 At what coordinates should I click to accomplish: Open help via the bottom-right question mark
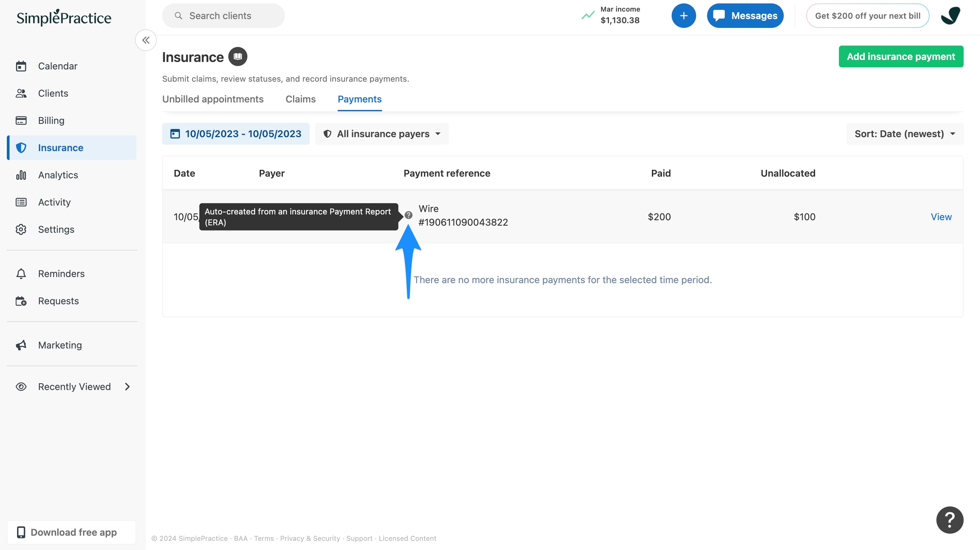pos(950,520)
